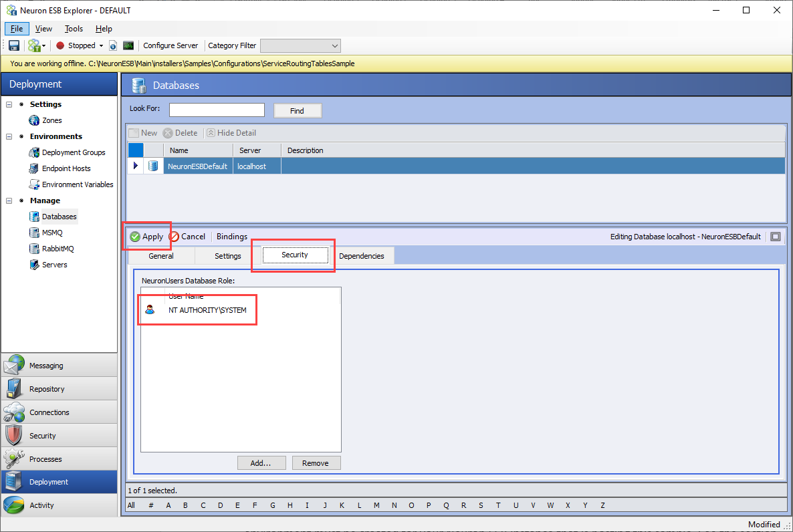793x532 pixels.
Task: Click Cancel to discard edits
Action: [x=187, y=237]
